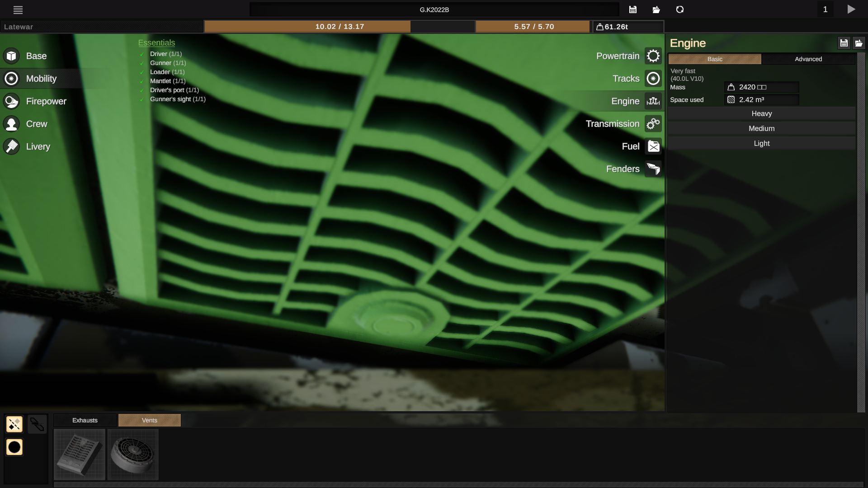Click the Gunner (1/1) essentials entry
Image resolution: width=868 pixels, height=488 pixels.
pos(168,63)
